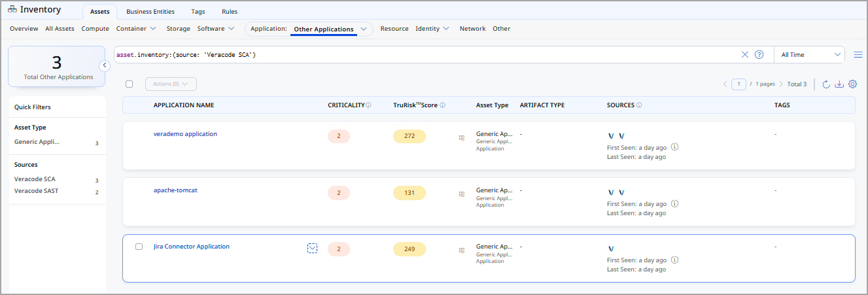Open the Other Applications dropdown
This screenshot has height=295, width=868.
point(363,29)
